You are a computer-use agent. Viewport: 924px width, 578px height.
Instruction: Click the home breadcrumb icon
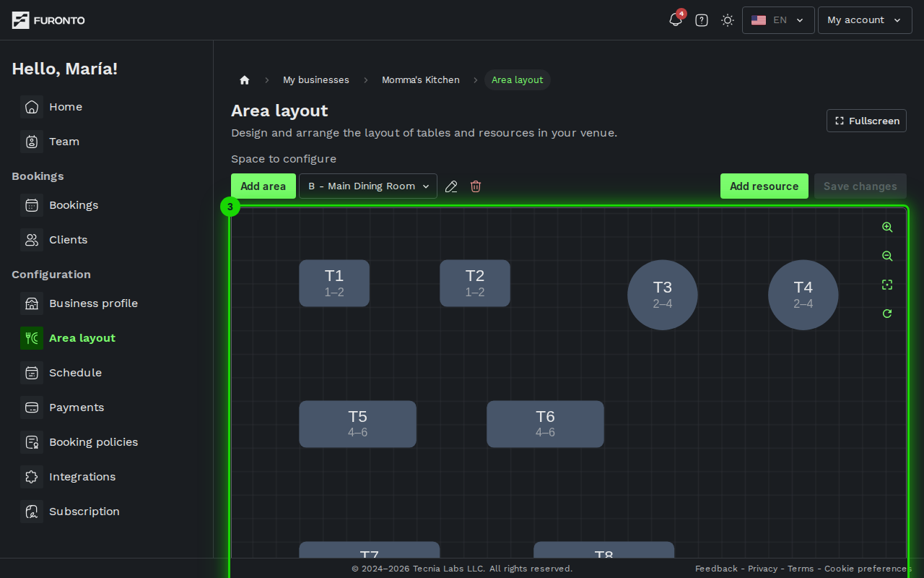pos(245,80)
